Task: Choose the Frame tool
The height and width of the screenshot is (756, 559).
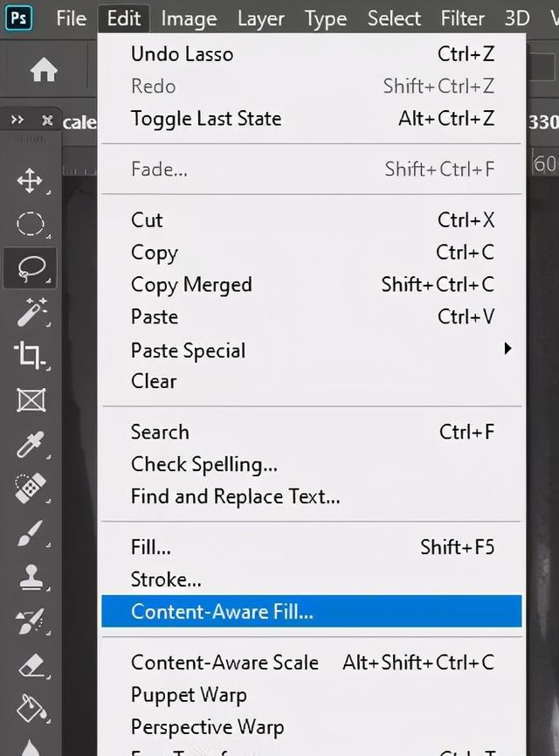Action: tap(31, 400)
